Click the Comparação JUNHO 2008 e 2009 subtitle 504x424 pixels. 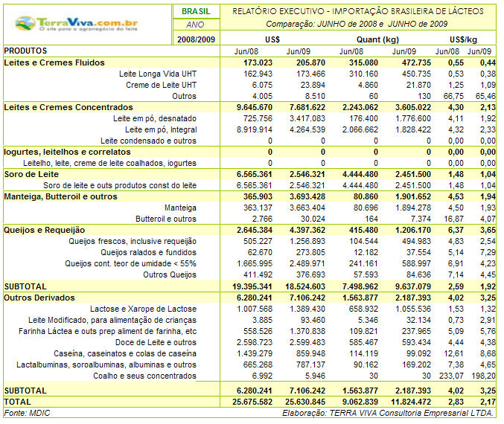(357, 24)
